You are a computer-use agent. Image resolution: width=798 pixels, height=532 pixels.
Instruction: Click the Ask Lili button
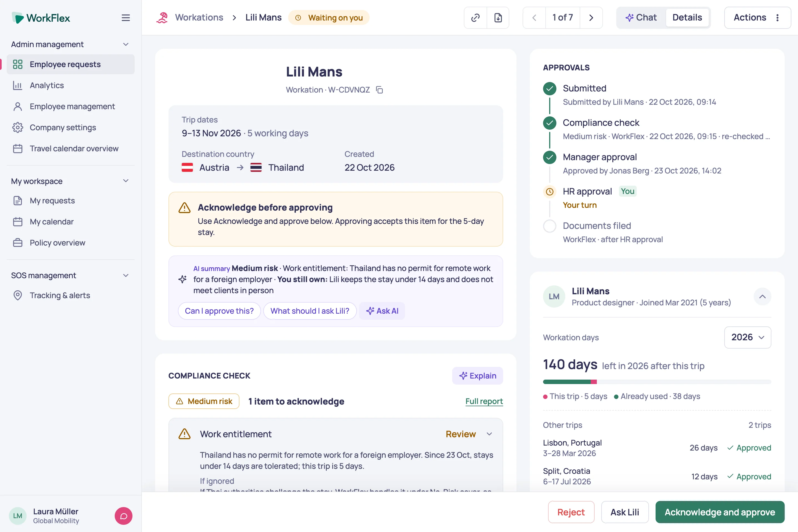pyautogui.click(x=625, y=512)
